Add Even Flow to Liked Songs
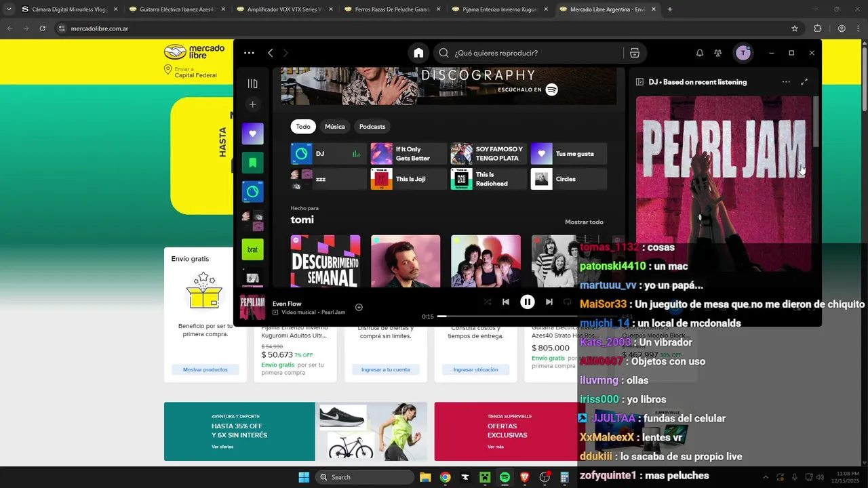This screenshot has width=868, height=488. click(359, 308)
